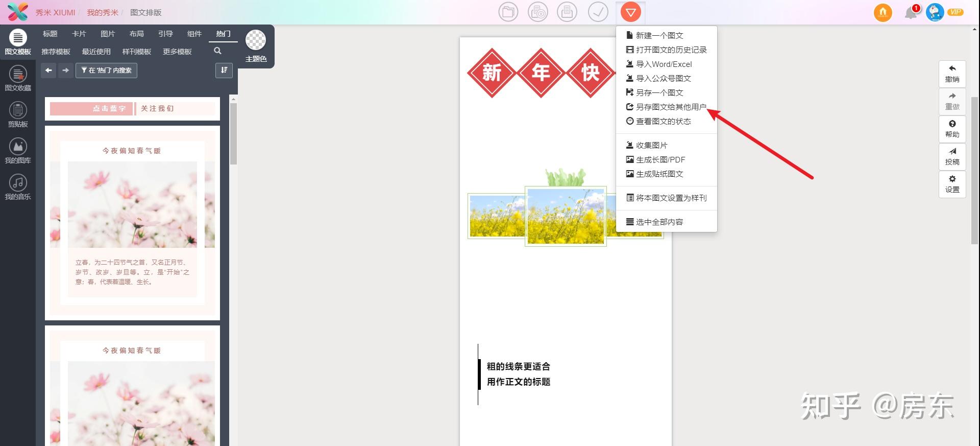Click the checkmark icon in top toolbar
This screenshot has height=446, width=980.
(598, 12)
